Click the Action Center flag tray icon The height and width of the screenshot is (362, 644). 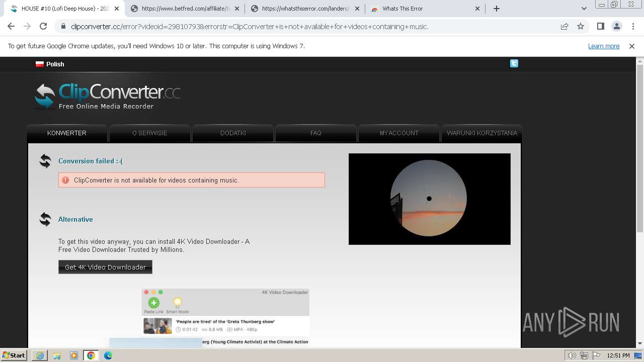coord(596,355)
